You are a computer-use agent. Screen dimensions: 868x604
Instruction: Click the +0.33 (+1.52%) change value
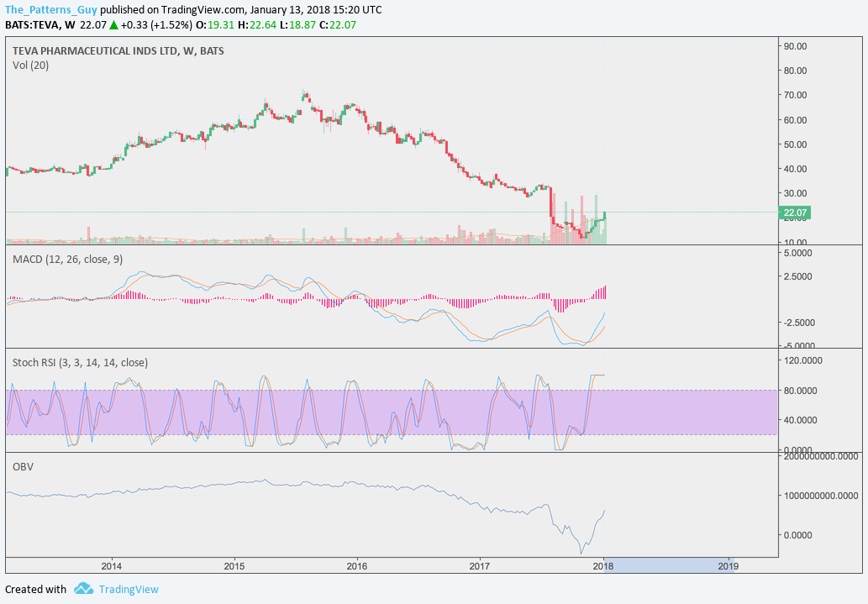point(156,25)
